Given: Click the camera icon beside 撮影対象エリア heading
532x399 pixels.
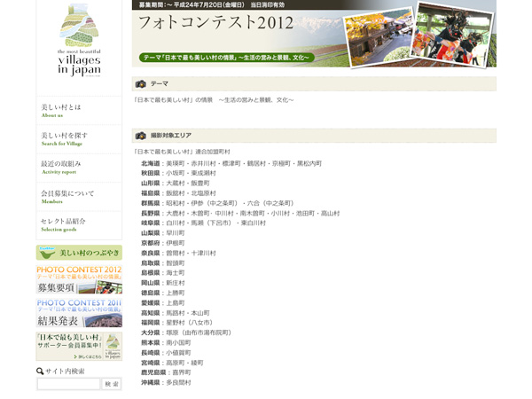Looking at the screenshot, I should pyautogui.click(x=140, y=136).
